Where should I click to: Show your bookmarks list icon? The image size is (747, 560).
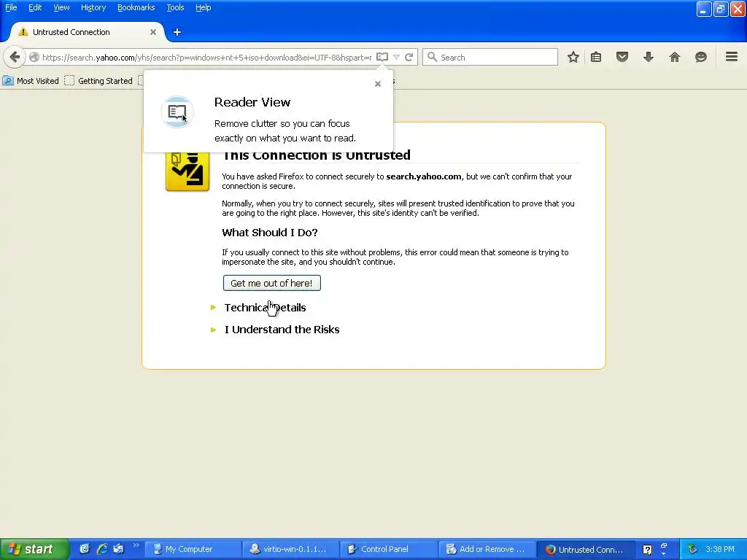[596, 57]
